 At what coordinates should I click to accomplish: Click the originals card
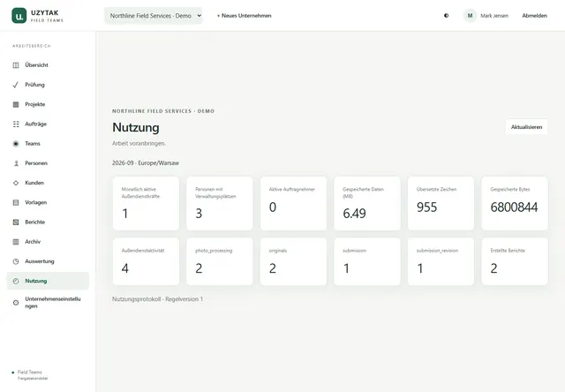293,261
